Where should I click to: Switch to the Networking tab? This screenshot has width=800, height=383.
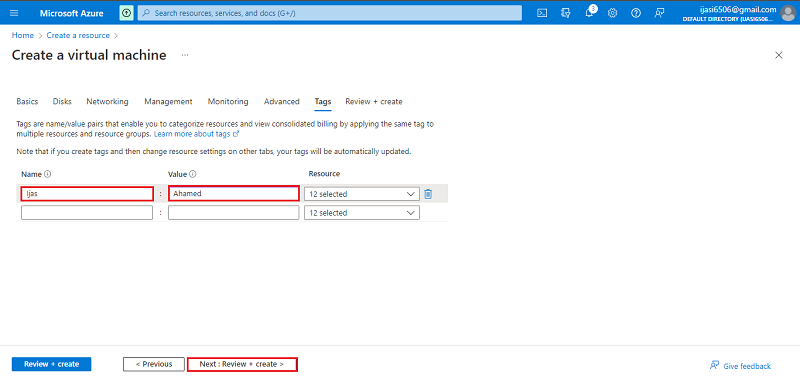[107, 101]
